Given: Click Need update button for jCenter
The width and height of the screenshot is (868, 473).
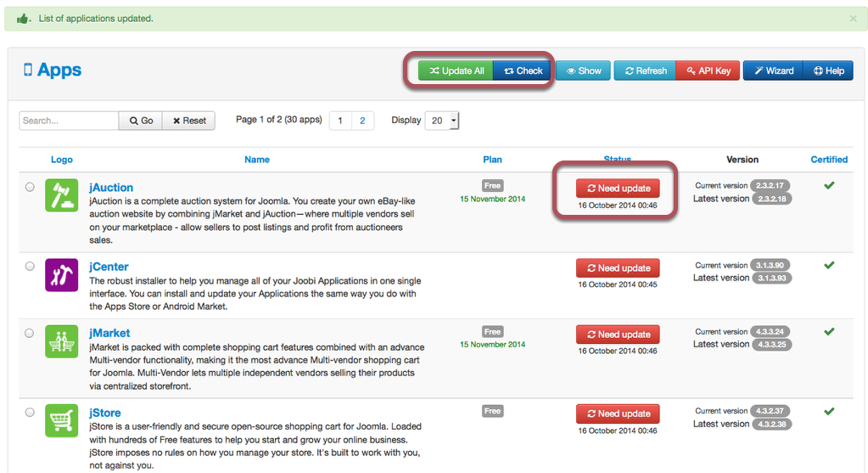Looking at the screenshot, I should click(x=618, y=268).
